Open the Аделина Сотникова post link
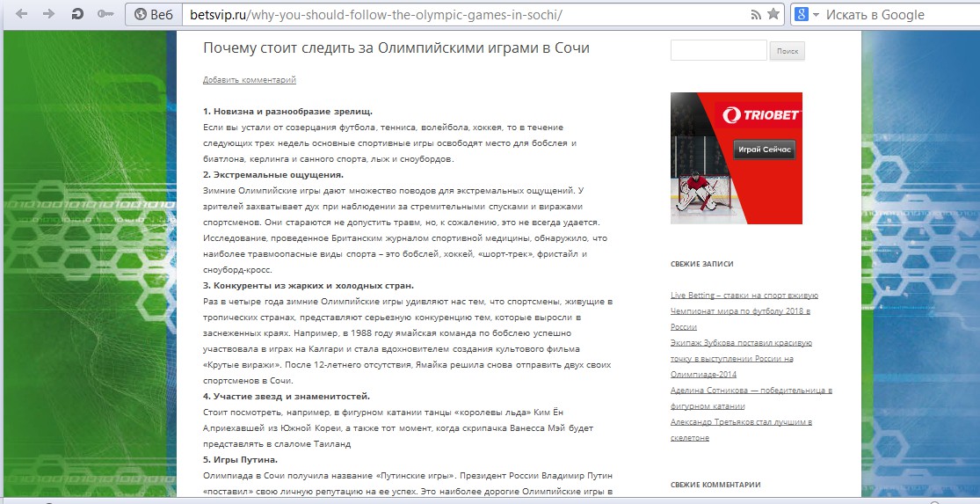The image size is (980, 504). tap(751, 398)
